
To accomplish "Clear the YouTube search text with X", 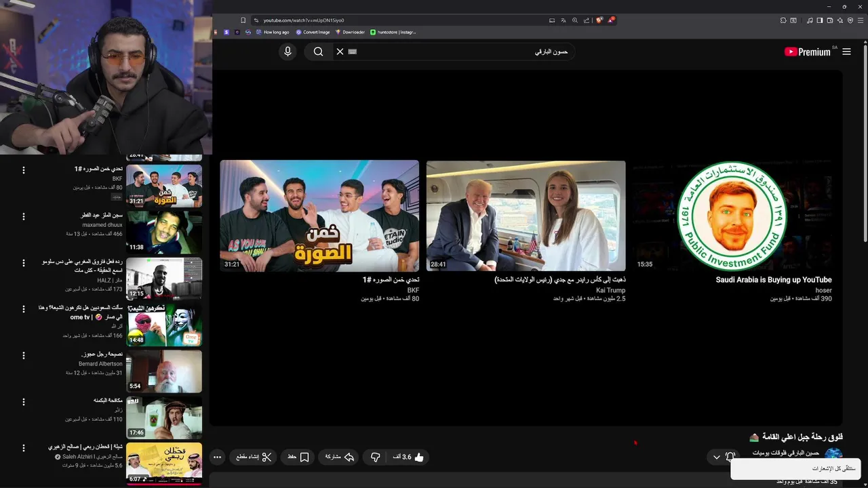I will point(340,52).
